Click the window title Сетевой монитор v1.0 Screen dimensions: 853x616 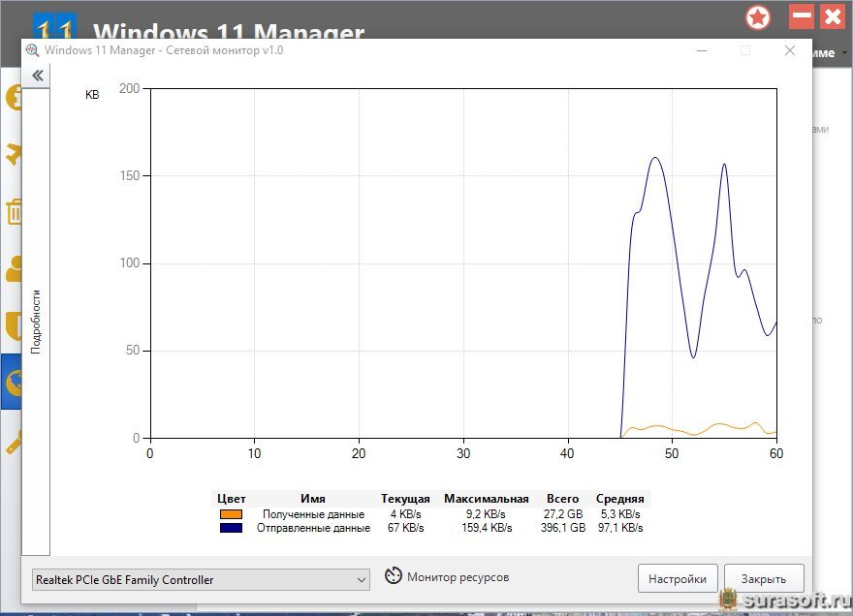pos(224,50)
